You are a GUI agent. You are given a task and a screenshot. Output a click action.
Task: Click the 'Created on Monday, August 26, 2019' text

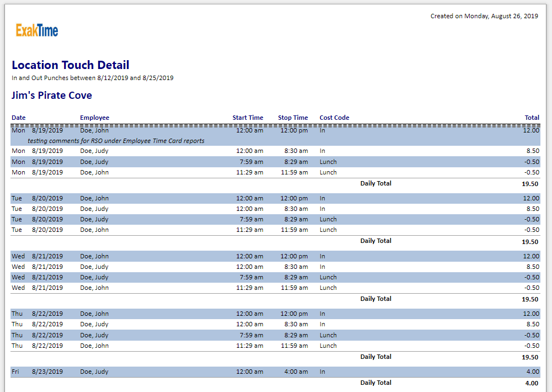pos(484,16)
